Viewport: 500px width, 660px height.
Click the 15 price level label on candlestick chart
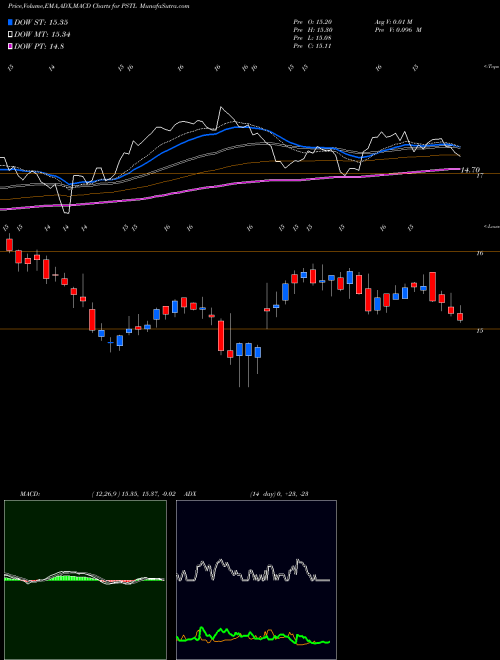click(479, 331)
